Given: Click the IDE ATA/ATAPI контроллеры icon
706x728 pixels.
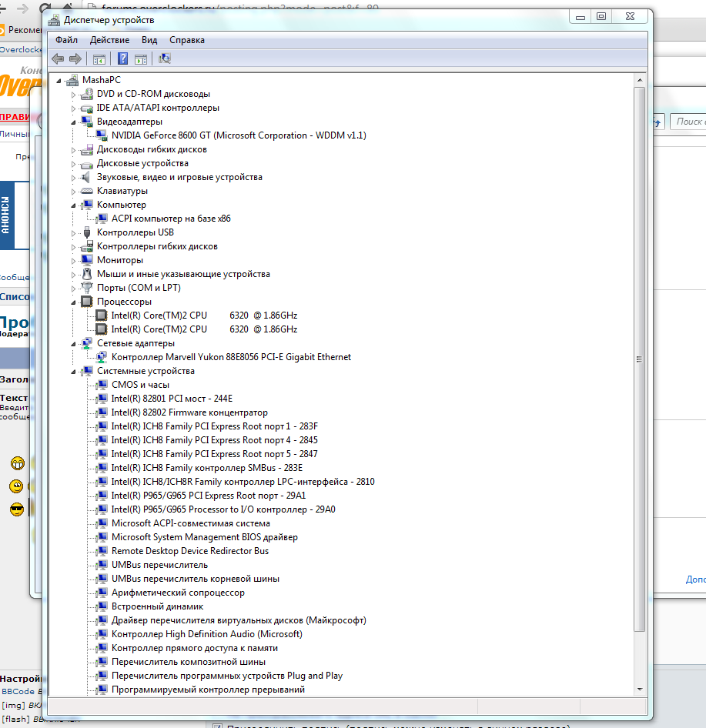Looking at the screenshot, I should [x=86, y=109].
